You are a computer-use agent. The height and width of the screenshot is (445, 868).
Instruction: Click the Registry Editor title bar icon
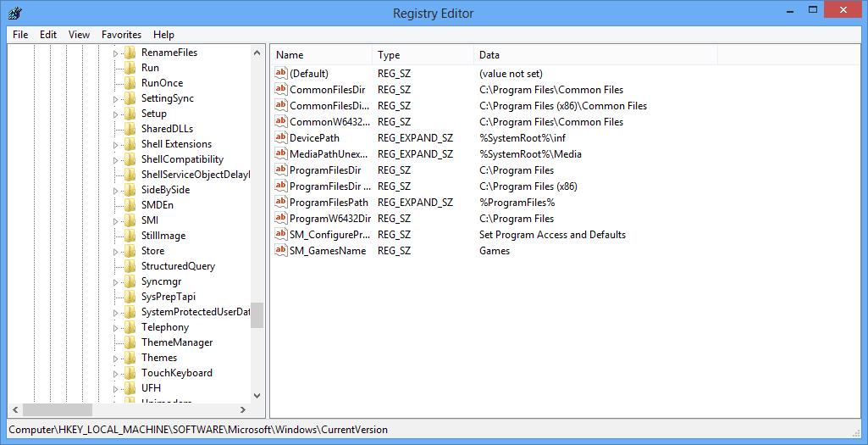point(15,12)
